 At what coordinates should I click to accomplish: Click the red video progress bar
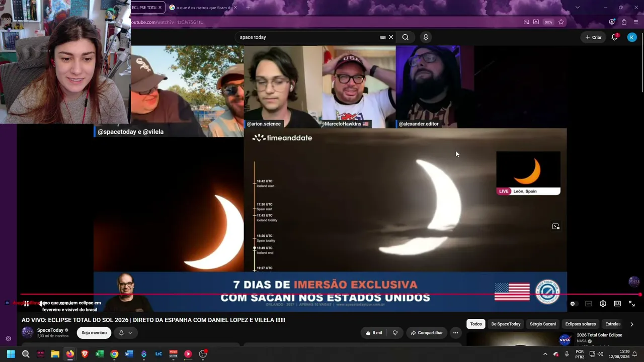point(330,295)
